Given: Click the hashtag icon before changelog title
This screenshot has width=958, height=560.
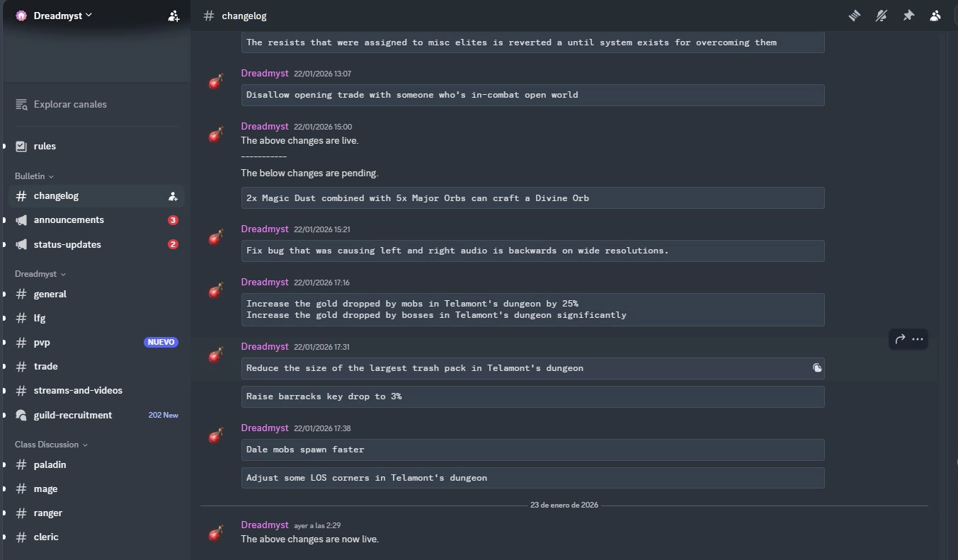Looking at the screenshot, I should tap(209, 16).
